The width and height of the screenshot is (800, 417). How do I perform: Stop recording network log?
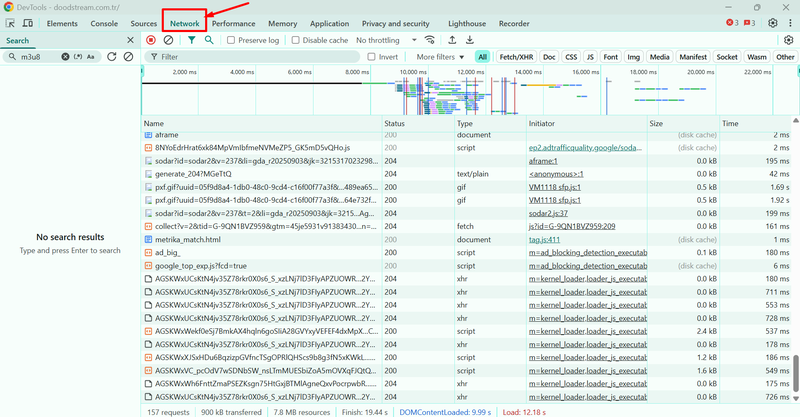(x=151, y=40)
